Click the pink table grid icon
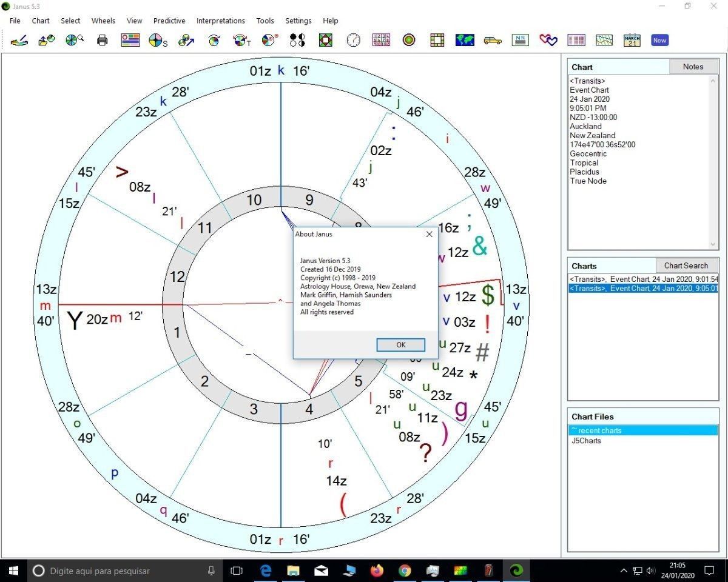The image size is (728, 582). coord(576,41)
